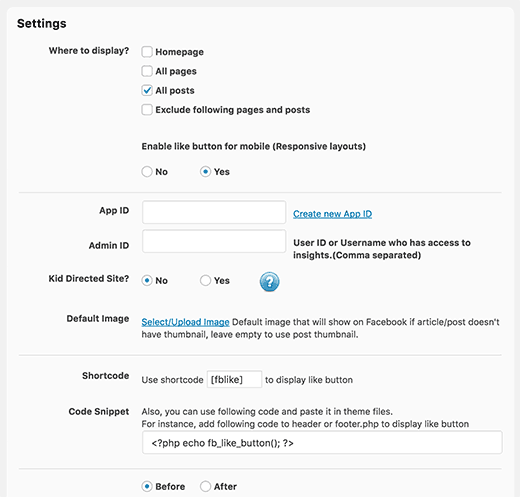Select No for mobile like button
Screen dimensions: 520x497
point(147,172)
